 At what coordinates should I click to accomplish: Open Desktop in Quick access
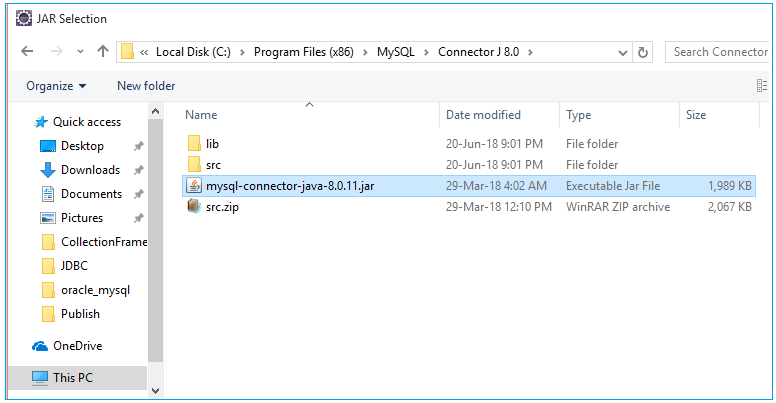pos(72,146)
